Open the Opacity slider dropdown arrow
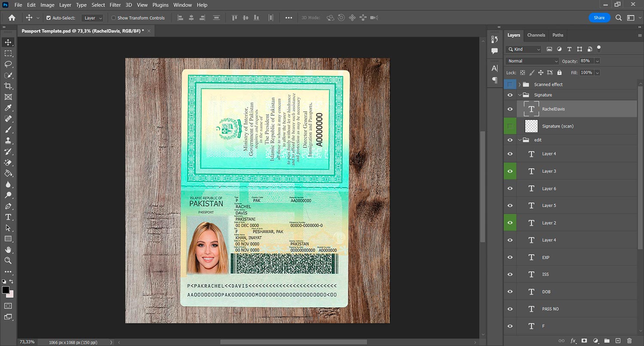Screen dimensions: 644x346 click(597, 61)
